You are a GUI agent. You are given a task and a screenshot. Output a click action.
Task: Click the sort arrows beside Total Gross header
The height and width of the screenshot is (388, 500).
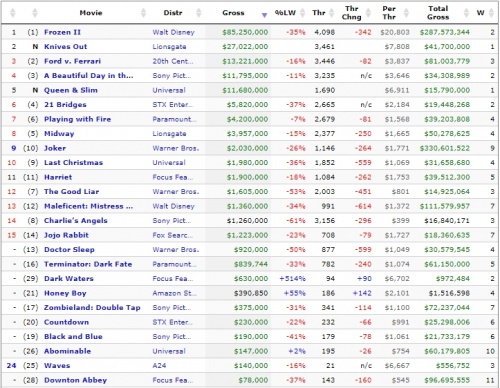[466, 13]
